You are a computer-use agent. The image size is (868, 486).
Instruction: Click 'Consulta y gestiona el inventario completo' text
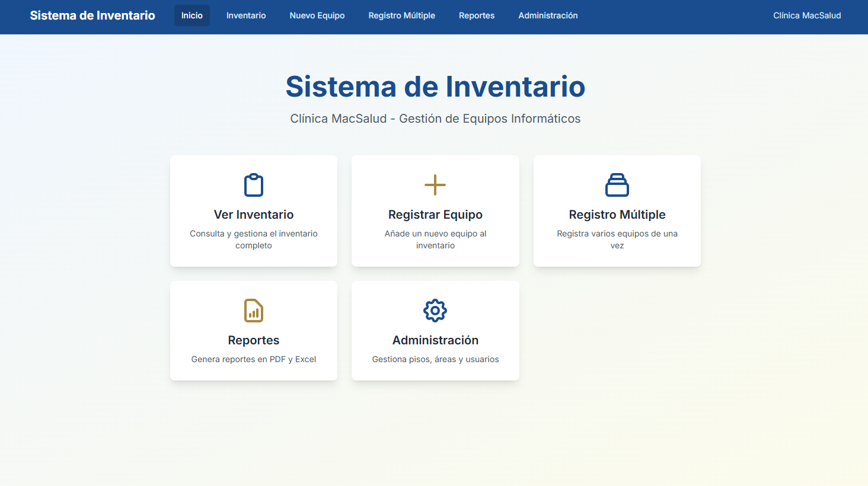(x=254, y=239)
